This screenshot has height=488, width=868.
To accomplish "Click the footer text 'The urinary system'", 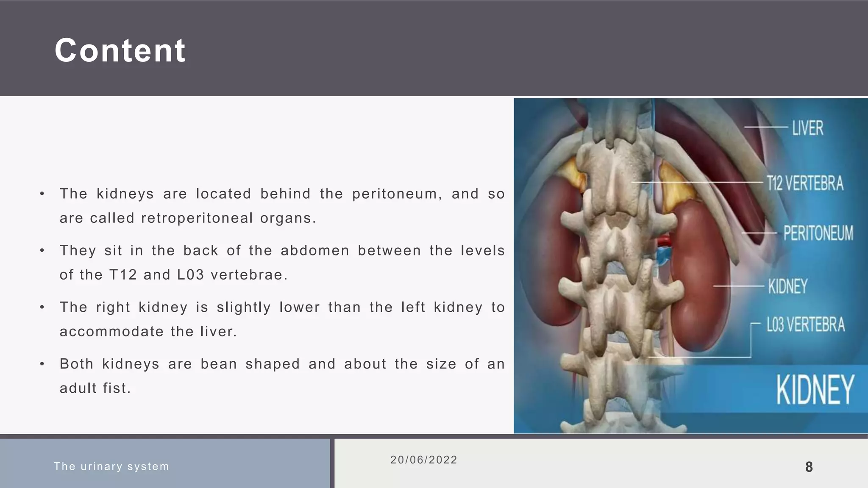I will click(x=111, y=466).
